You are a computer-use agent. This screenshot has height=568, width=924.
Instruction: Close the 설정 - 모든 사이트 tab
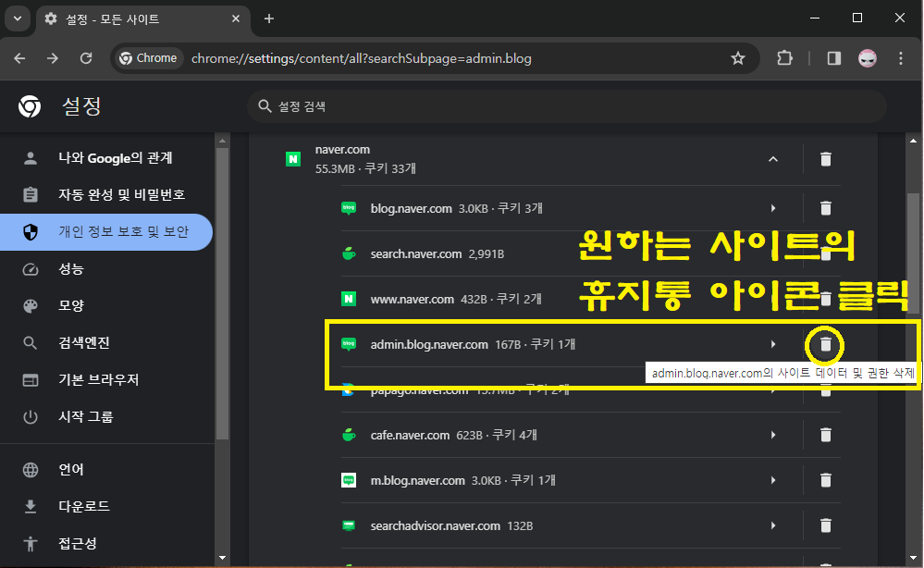[x=236, y=19]
